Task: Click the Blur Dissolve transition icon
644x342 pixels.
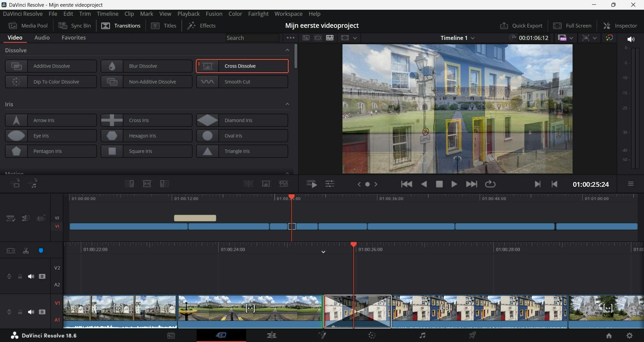Action: [112, 66]
